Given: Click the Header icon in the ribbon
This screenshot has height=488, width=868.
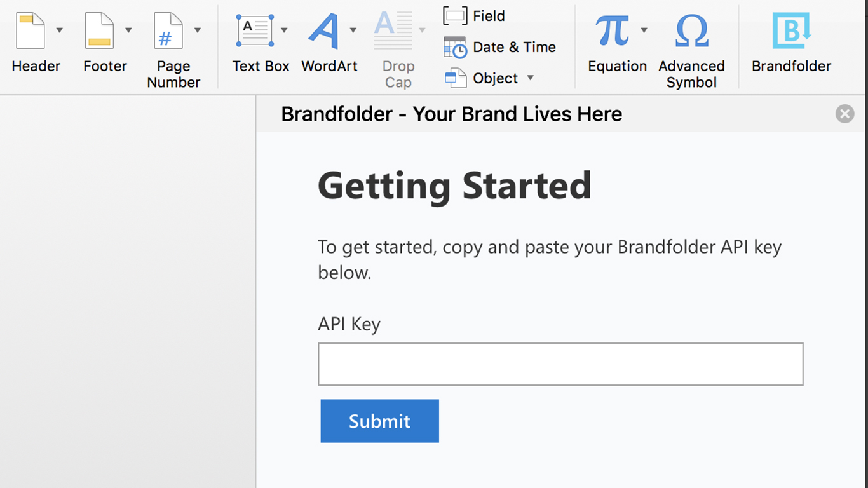Looking at the screenshot, I should [31, 30].
